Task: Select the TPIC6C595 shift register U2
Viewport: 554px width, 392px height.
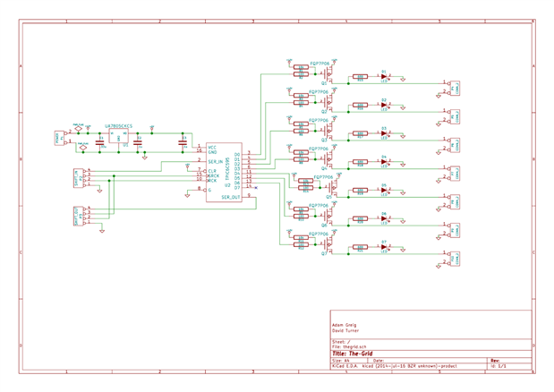Action: click(x=224, y=173)
